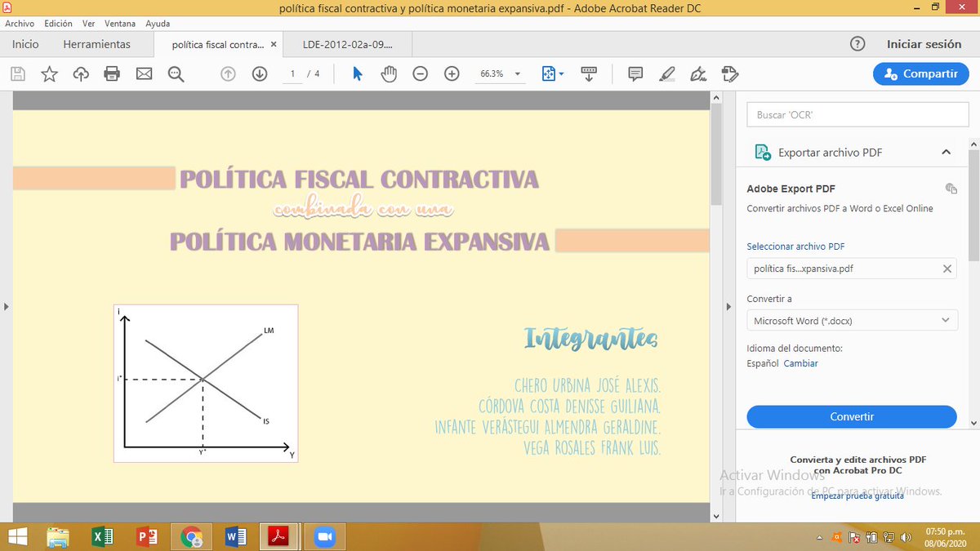Open the Microsoft Word (*.docx) format dropdown
The image size is (980, 551).
852,321
